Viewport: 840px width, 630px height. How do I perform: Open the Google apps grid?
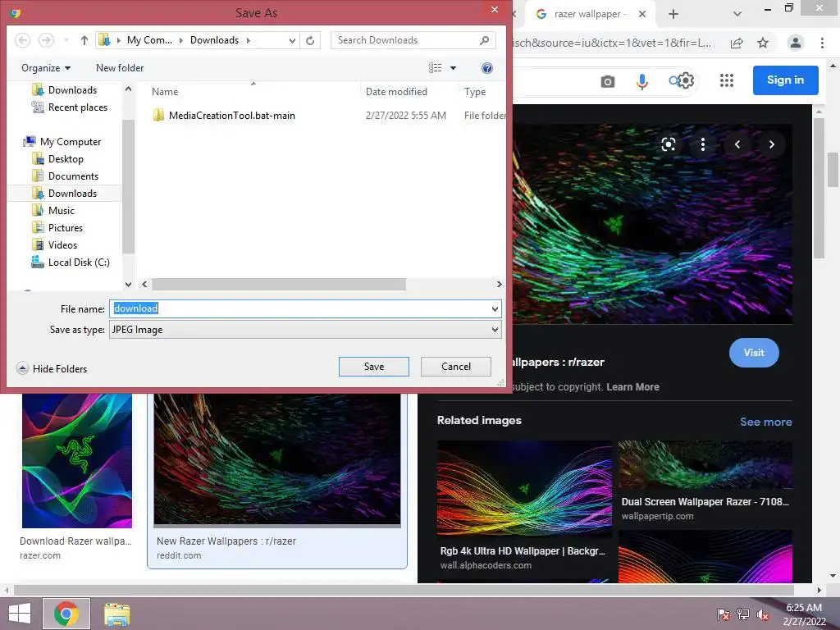727,80
